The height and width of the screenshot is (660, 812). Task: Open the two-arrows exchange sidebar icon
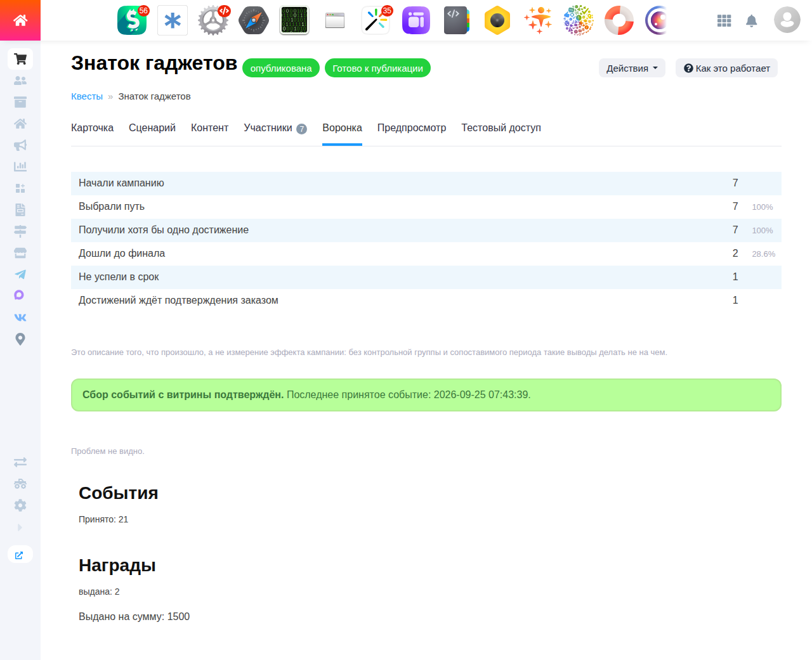tap(20, 462)
